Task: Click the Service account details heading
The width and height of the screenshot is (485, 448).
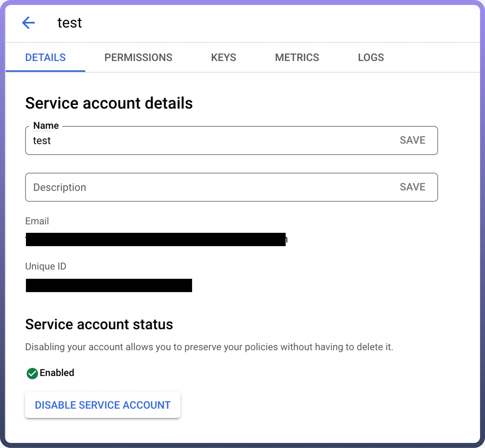Action: coord(109,103)
